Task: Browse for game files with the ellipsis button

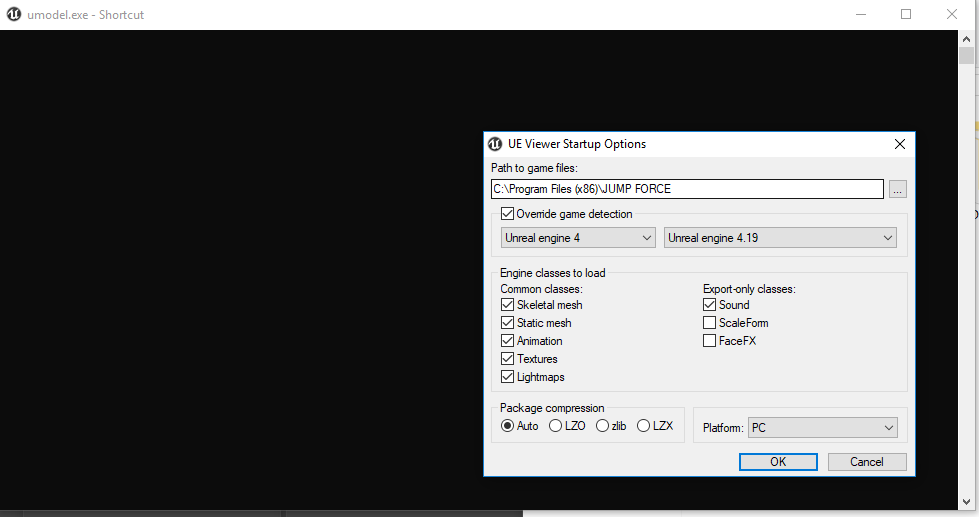Action: pos(898,189)
